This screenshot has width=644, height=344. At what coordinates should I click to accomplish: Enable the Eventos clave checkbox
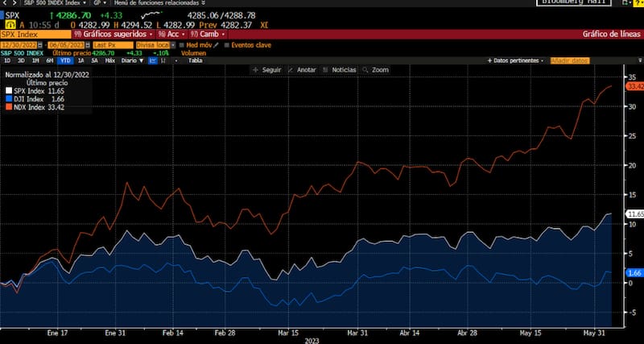[x=227, y=44]
